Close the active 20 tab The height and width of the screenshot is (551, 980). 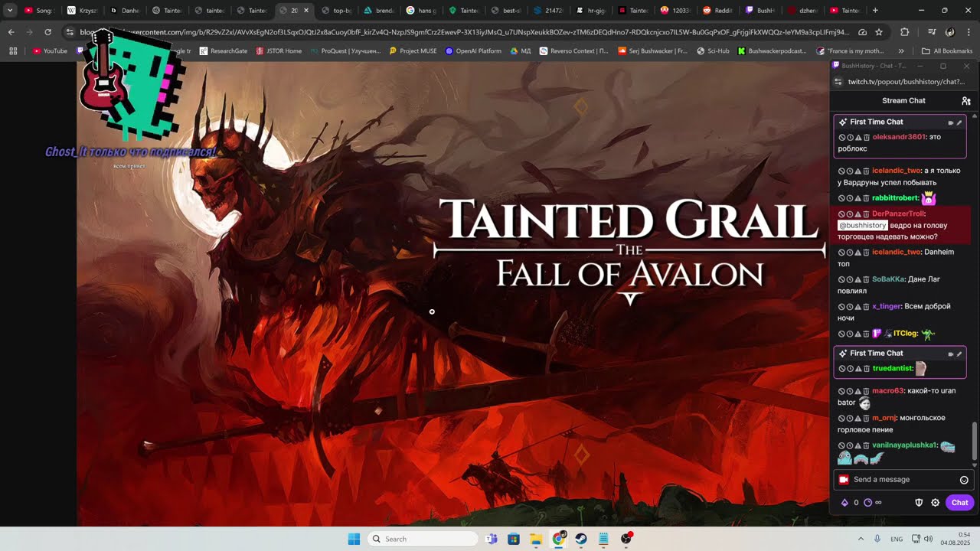pos(306,11)
